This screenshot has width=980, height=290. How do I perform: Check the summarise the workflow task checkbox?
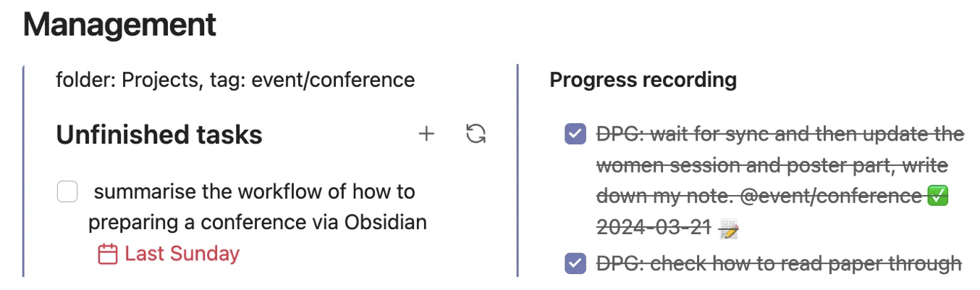click(x=67, y=192)
